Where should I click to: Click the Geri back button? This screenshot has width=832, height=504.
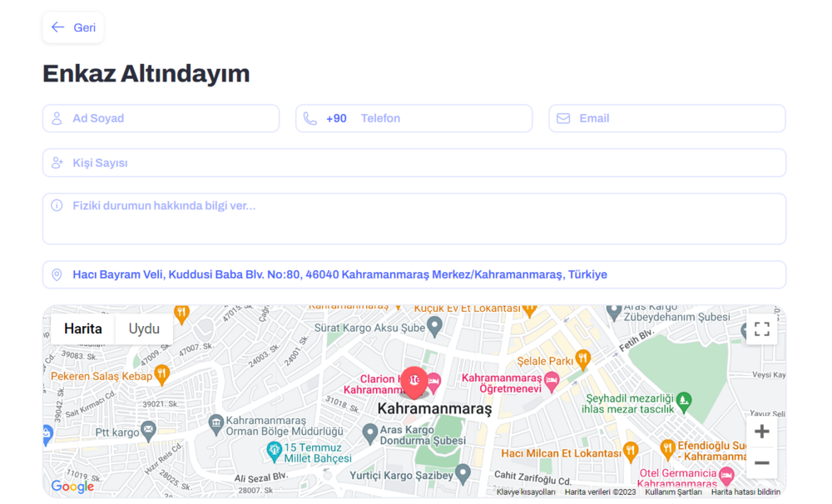pyautogui.click(x=73, y=27)
